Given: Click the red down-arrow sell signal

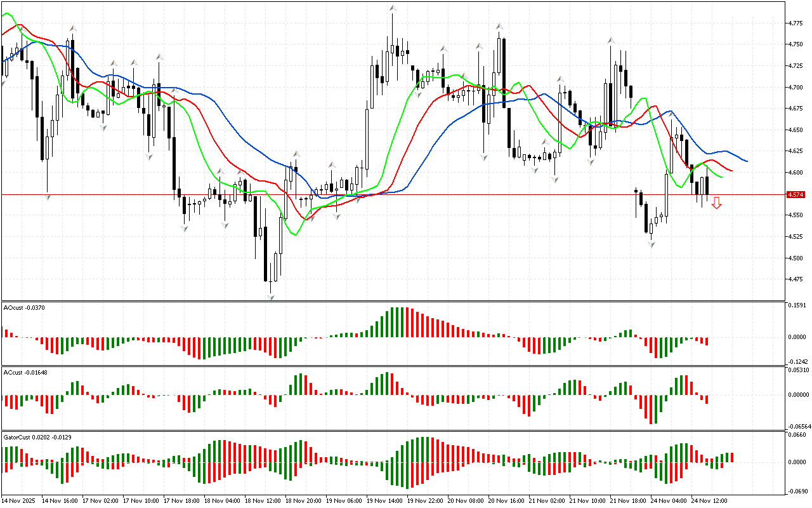Looking at the screenshot, I should [716, 203].
